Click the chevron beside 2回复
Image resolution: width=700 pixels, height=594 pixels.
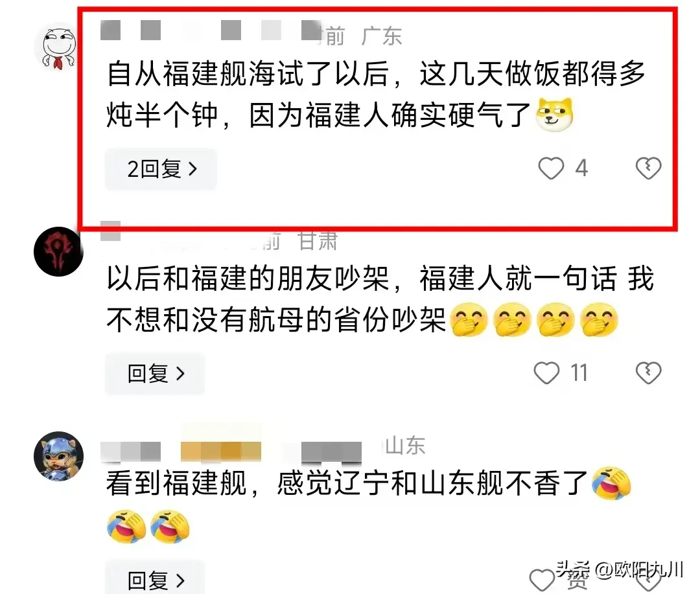coord(193,168)
